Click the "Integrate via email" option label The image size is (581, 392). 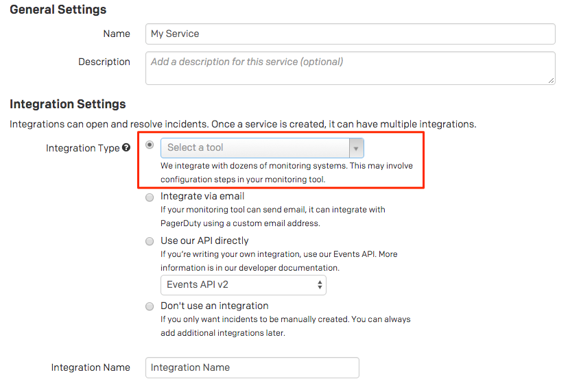pos(202,196)
